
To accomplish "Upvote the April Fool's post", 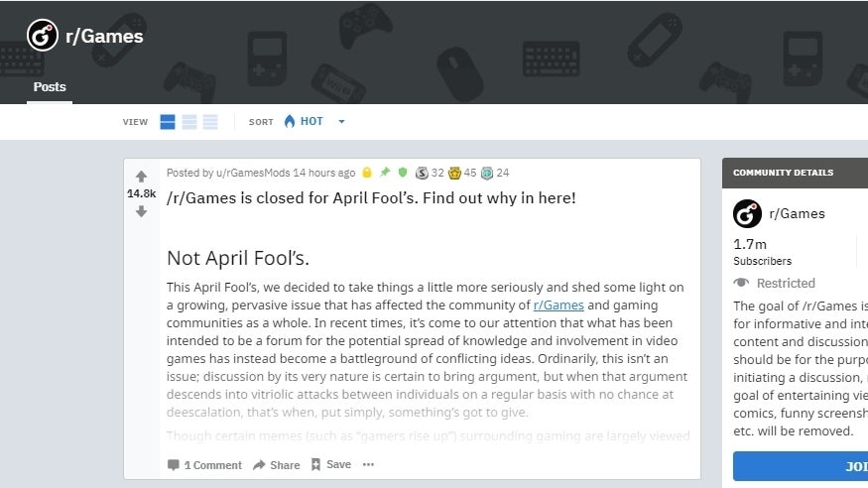I will 141,177.
